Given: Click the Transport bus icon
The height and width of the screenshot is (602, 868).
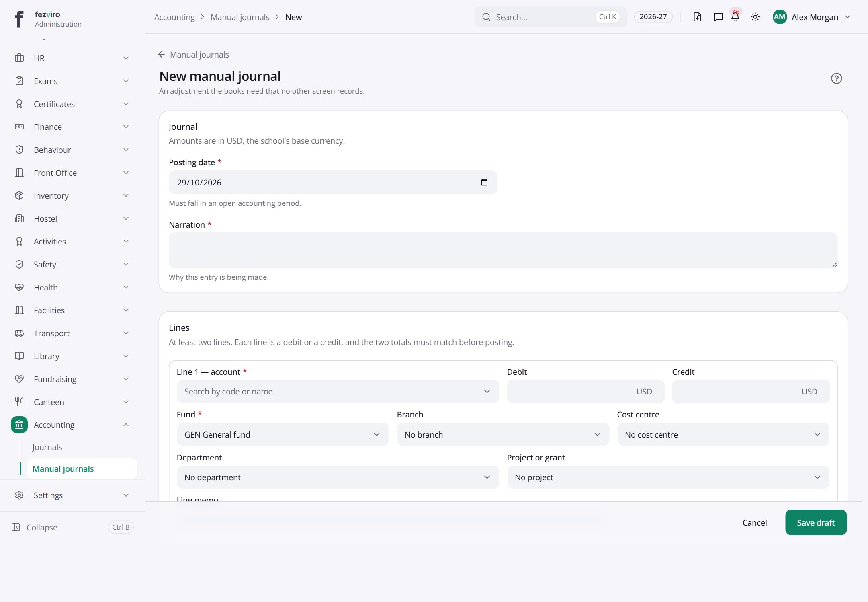Looking at the screenshot, I should pyautogui.click(x=19, y=333).
